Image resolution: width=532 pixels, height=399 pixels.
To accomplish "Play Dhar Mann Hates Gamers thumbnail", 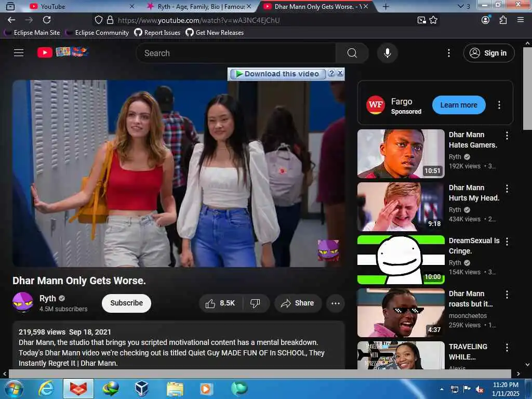I will pos(401,154).
